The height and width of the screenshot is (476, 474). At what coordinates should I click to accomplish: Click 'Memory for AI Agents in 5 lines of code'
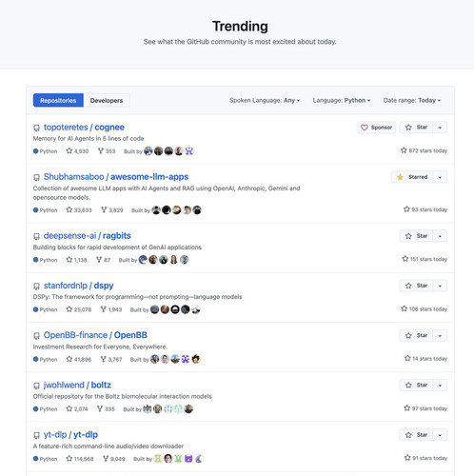[x=89, y=139]
